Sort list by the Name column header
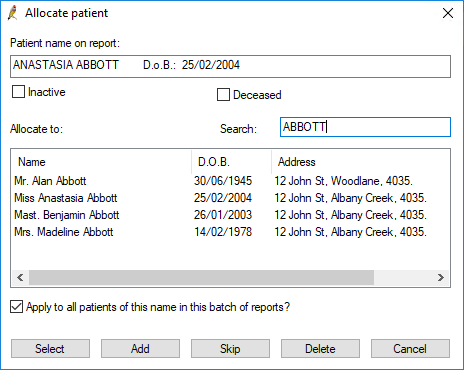464x370 pixels. pyautogui.click(x=102, y=162)
